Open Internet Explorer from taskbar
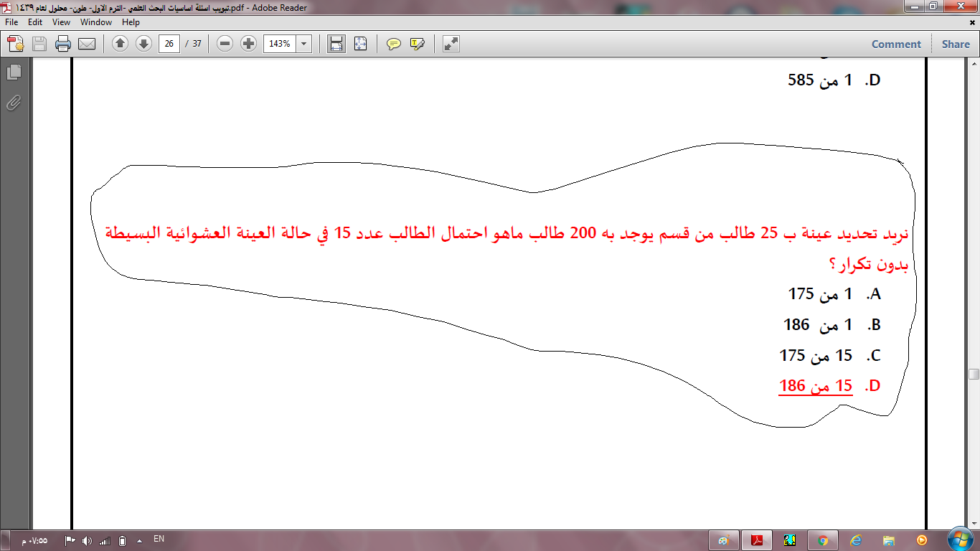Viewport: 980px width, 551px height. tap(856, 540)
